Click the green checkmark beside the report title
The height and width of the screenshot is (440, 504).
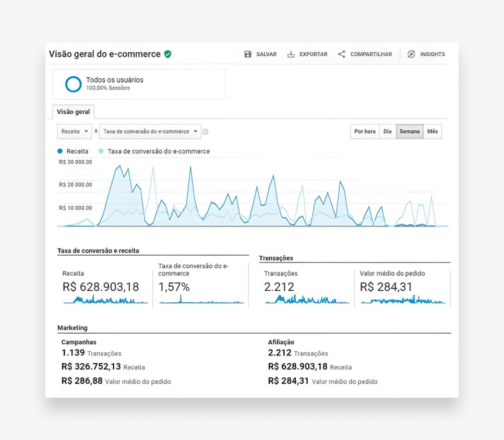tap(167, 54)
